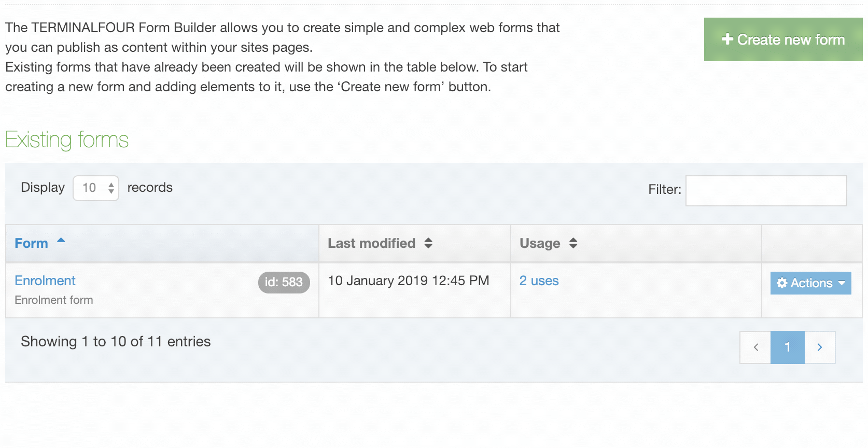This screenshot has width=868, height=448.
Task: Open the Display records count dropdown
Action: click(x=96, y=188)
